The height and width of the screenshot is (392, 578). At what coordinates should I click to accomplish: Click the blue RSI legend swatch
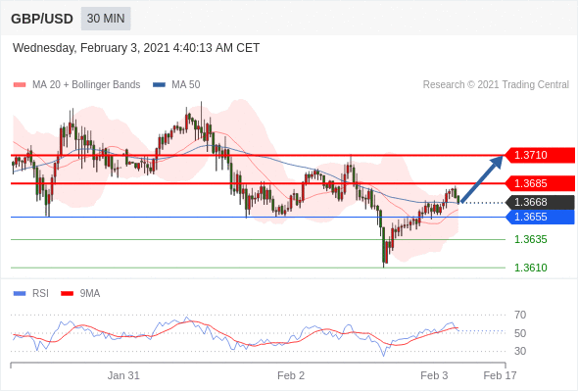tap(20, 294)
